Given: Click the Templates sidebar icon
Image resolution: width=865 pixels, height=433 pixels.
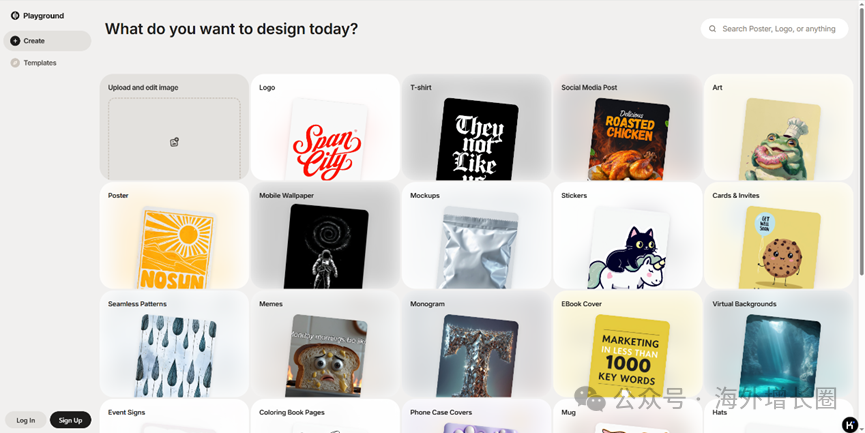Looking at the screenshot, I should click(x=15, y=63).
